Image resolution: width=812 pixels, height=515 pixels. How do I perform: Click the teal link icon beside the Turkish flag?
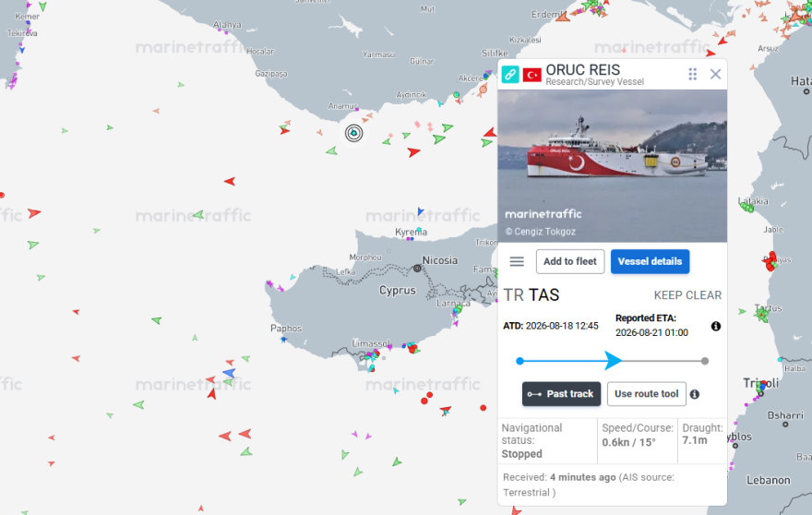click(x=509, y=75)
